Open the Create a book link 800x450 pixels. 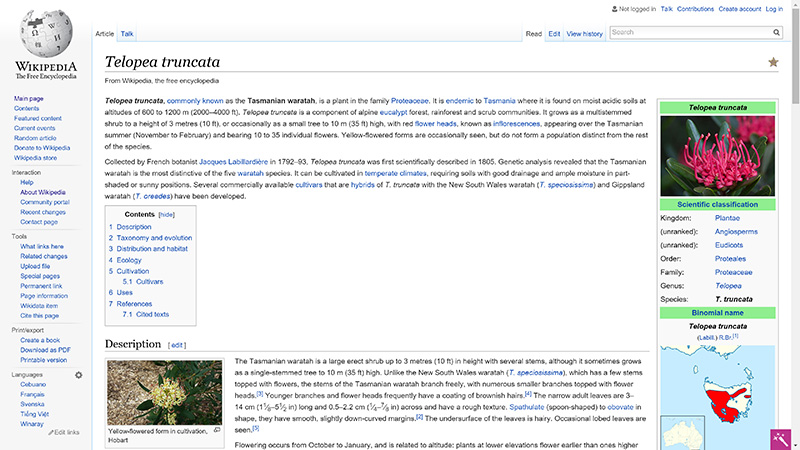[40, 340]
